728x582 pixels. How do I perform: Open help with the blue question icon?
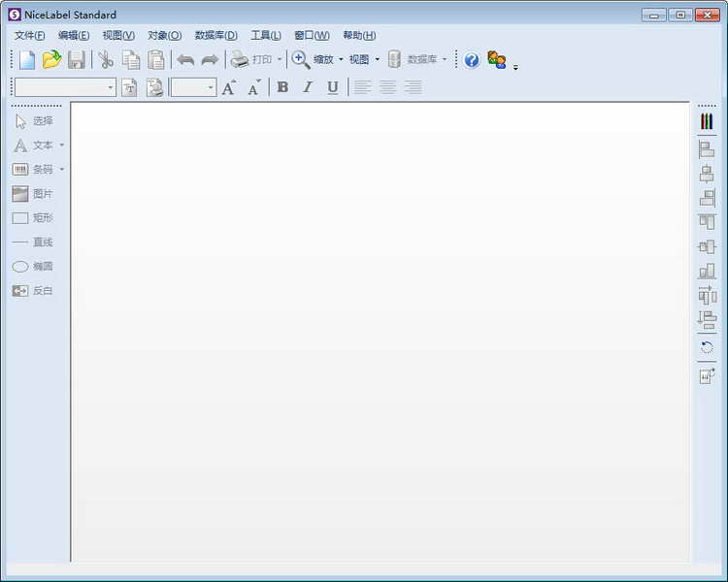pos(471,60)
